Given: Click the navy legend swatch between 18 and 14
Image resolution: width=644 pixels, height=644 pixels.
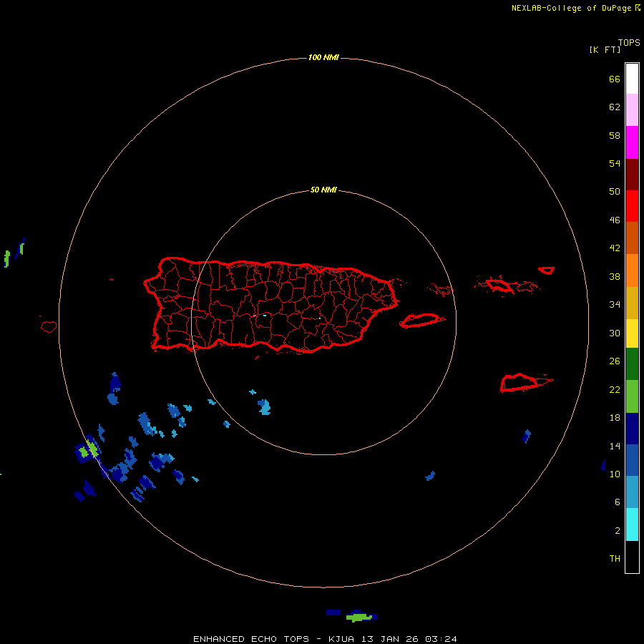Looking at the screenshot, I should tap(632, 429).
